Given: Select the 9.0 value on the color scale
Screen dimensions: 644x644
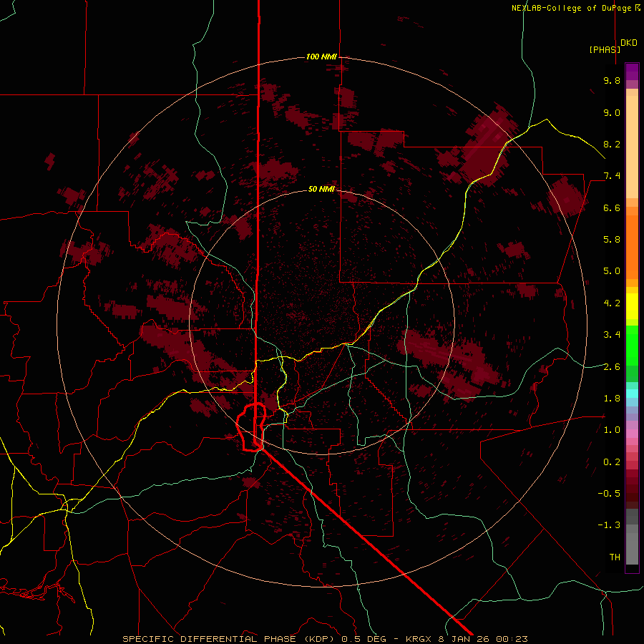Looking at the screenshot, I should (612, 112).
